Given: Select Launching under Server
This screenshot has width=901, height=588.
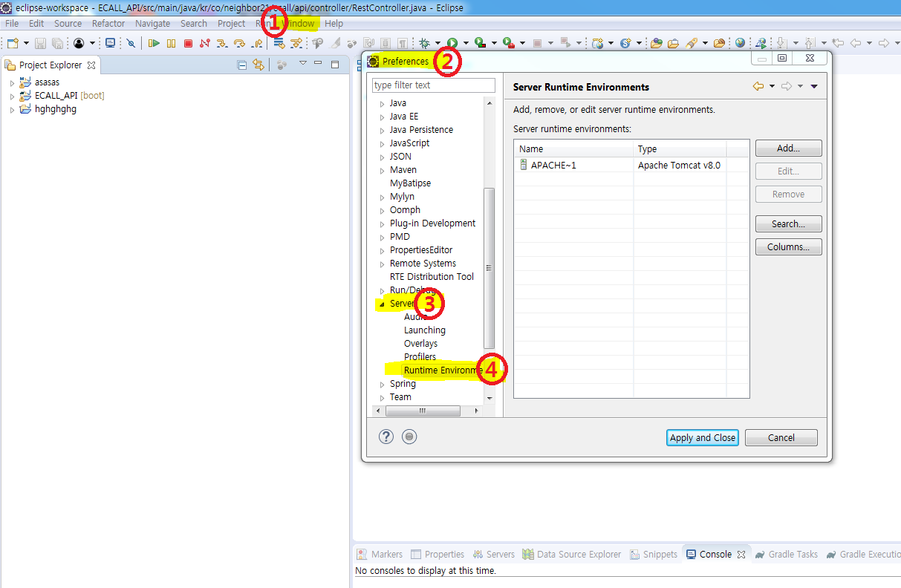Looking at the screenshot, I should click(x=425, y=330).
